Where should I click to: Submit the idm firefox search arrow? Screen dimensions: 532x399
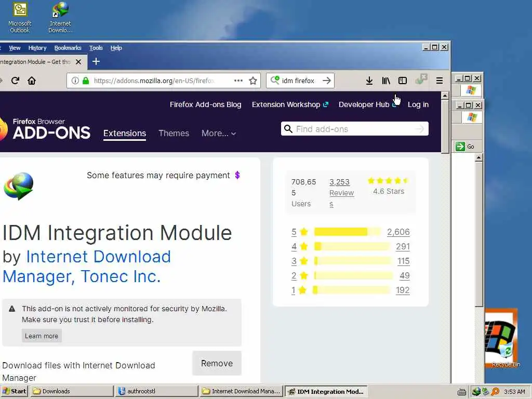(x=327, y=81)
